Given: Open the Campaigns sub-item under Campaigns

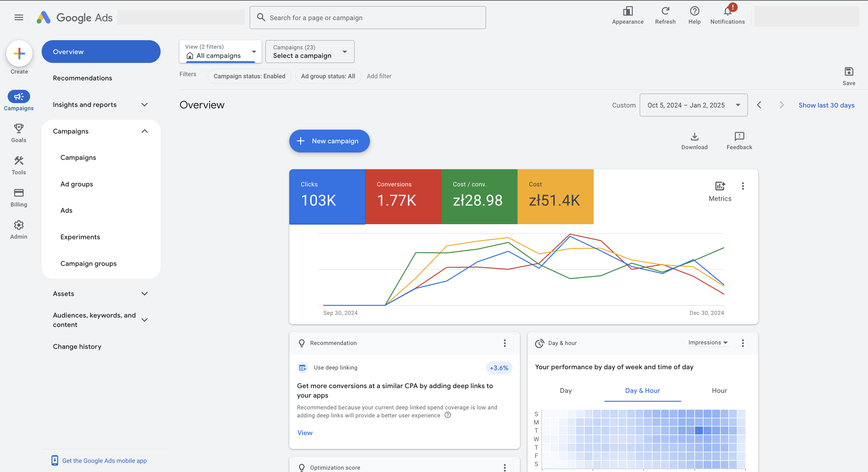Looking at the screenshot, I should pos(78,157).
